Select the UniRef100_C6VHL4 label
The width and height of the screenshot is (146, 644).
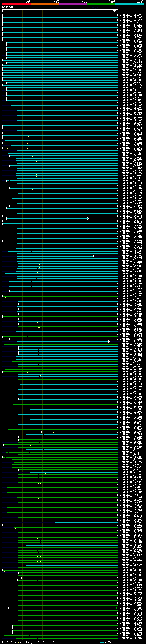(x=131, y=63)
